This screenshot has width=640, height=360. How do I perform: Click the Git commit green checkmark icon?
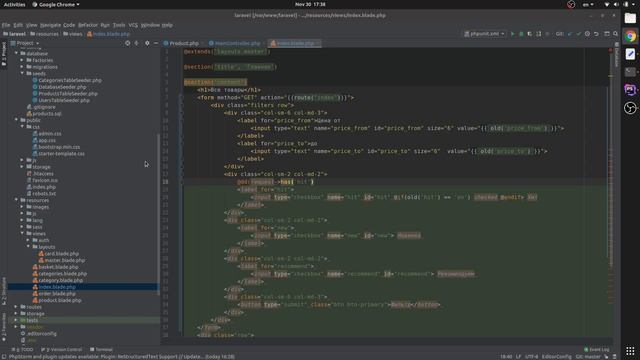578,34
